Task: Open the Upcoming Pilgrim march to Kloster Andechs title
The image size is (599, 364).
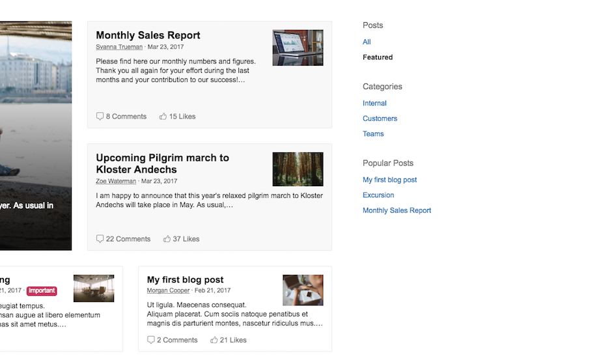Action: [x=162, y=163]
